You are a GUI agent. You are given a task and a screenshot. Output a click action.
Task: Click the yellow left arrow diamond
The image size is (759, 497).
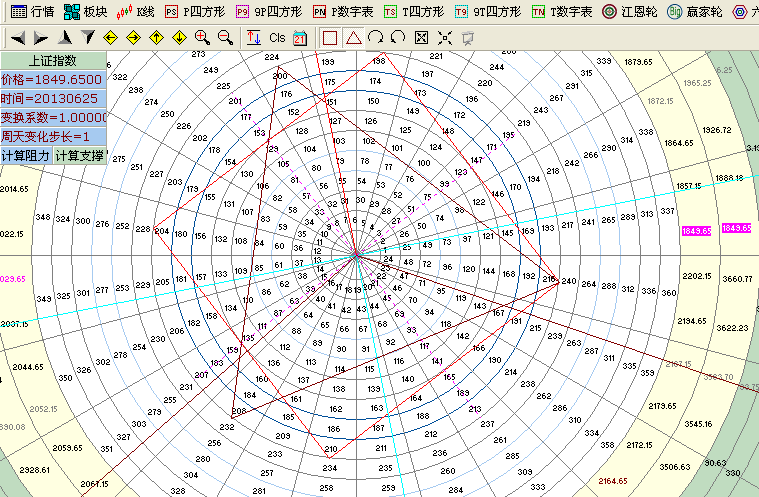point(110,38)
